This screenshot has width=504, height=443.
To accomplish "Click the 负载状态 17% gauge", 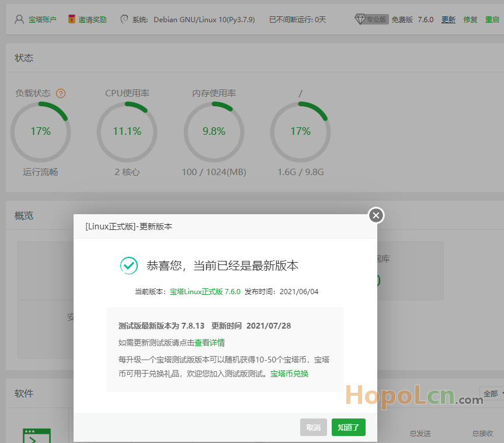I will click(x=40, y=132).
